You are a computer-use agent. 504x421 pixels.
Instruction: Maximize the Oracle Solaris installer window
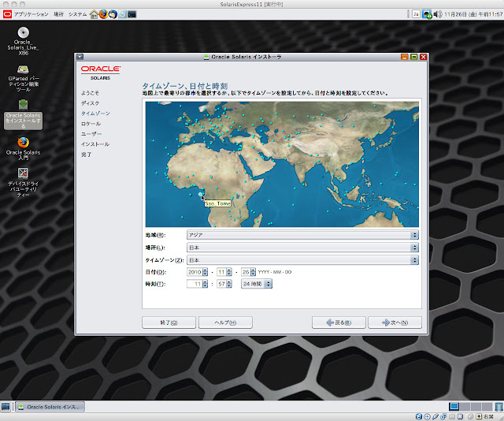coord(414,57)
